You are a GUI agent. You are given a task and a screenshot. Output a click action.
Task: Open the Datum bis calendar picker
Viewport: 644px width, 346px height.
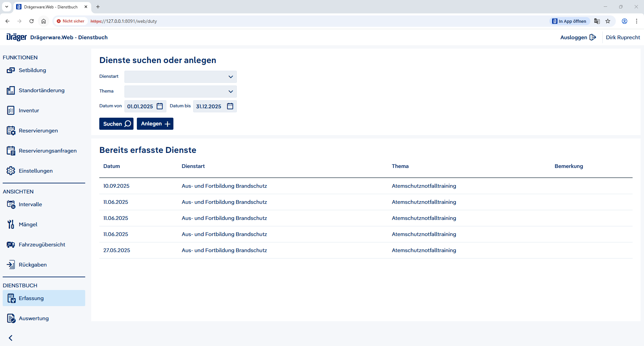pos(230,106)
